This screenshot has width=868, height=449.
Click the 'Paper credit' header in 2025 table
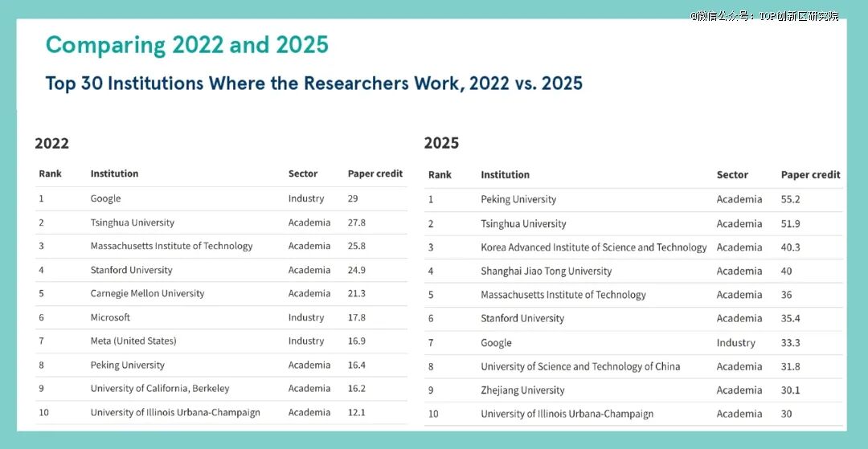point(811,175)
